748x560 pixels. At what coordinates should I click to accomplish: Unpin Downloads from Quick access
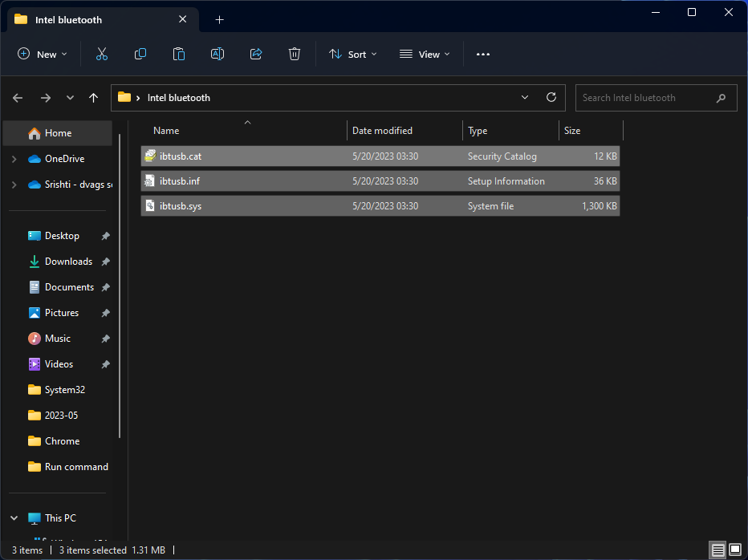(x=105, y=262)
